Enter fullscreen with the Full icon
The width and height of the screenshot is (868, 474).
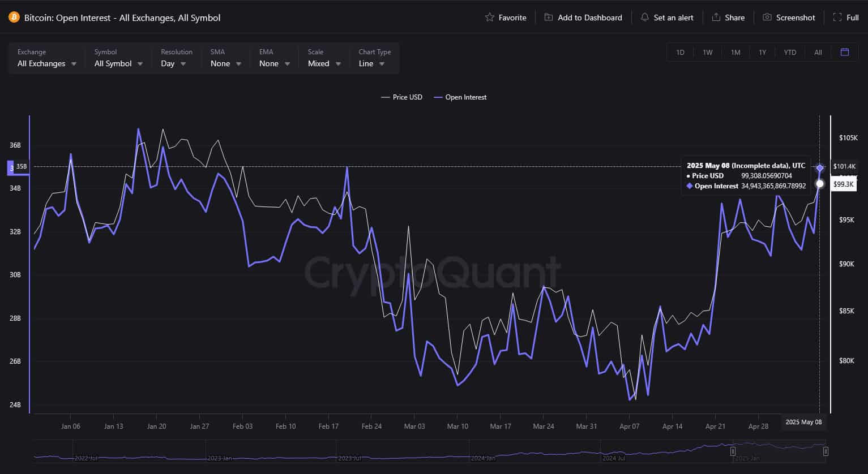(836, 18)
